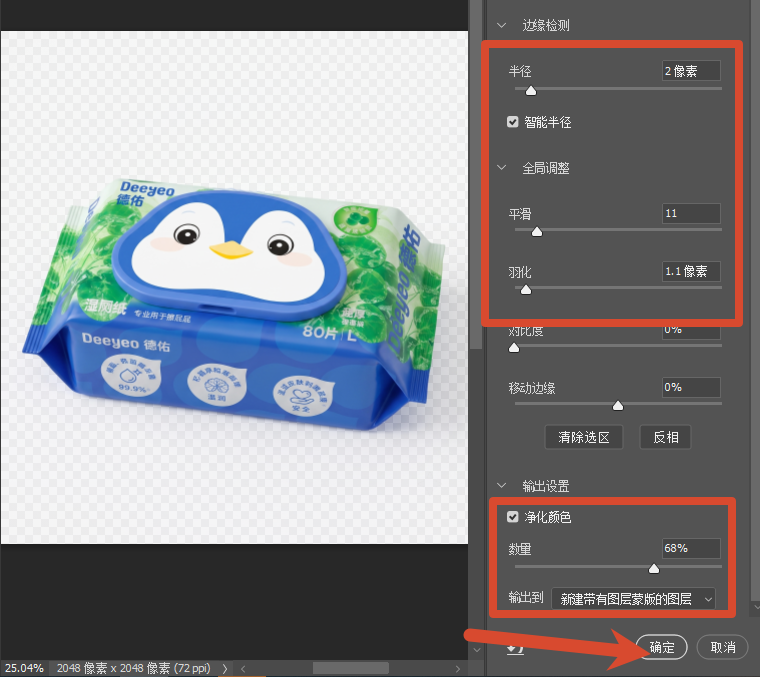760x677 pixels.
Task: Click the left arrow of horizontal scrollbar
Action: point(243,668)
